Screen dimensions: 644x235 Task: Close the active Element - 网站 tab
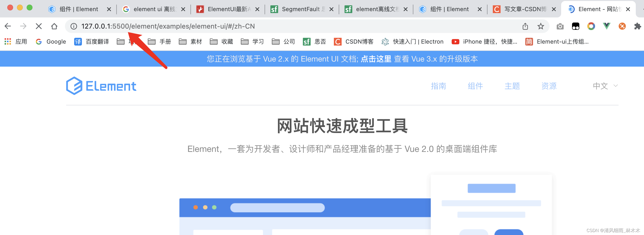pyautogui.click(x=628, y=9)
